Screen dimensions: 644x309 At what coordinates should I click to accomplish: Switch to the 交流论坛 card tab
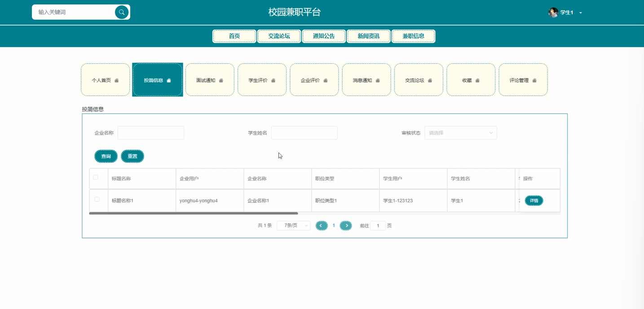(x=419, y=80)
